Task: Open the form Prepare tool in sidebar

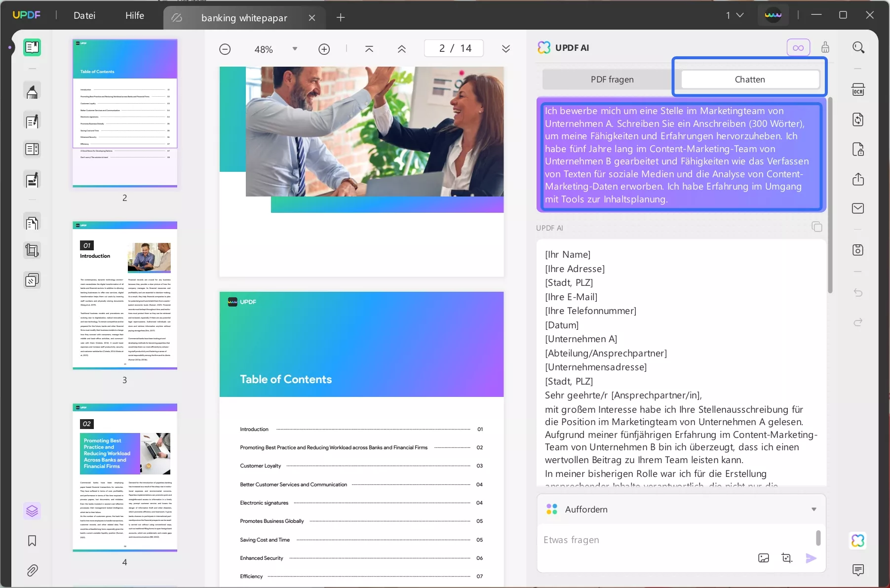Action: (x=32, y=149)
